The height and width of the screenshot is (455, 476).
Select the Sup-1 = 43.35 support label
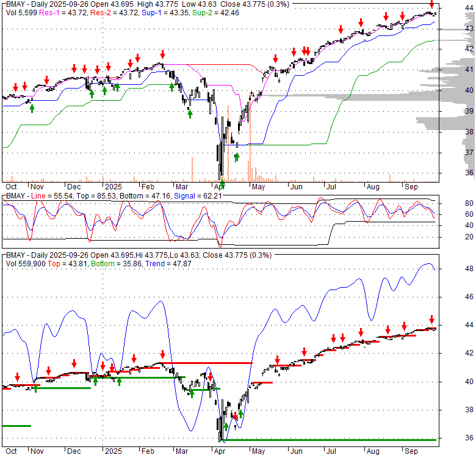click(x=165, y=13)
